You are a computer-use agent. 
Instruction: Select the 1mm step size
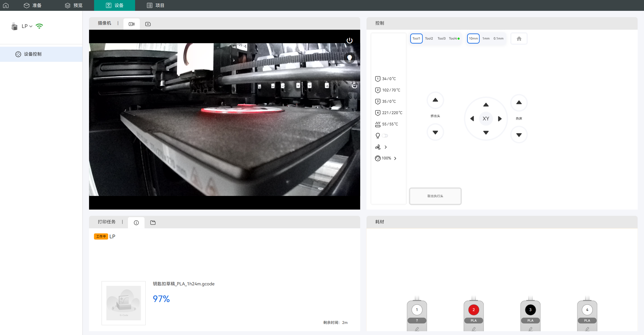point(486,39)
